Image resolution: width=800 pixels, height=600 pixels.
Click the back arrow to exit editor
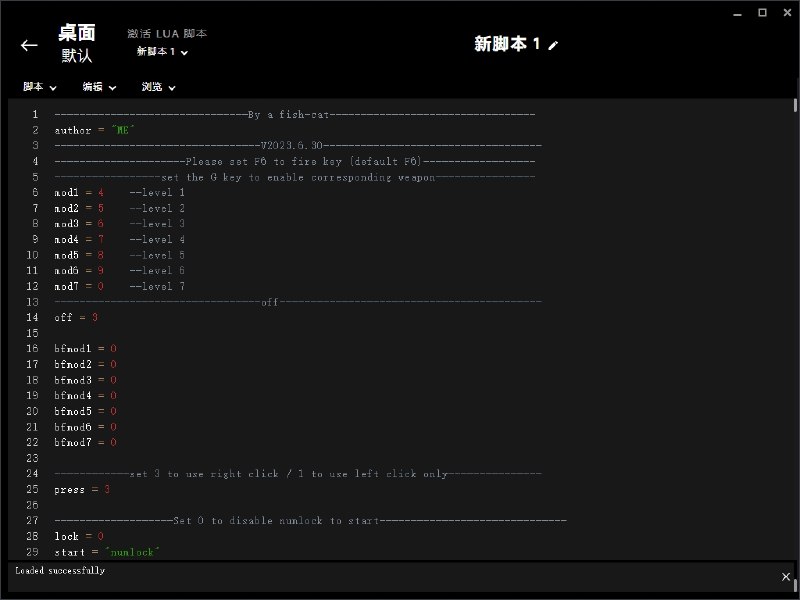(x=29, y=45)
